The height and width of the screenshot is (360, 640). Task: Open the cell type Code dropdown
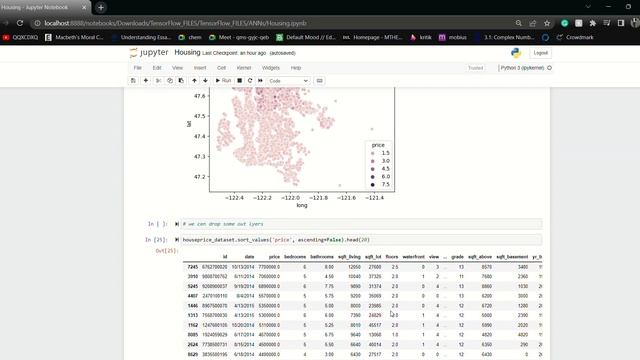click(x=289, y=81)
